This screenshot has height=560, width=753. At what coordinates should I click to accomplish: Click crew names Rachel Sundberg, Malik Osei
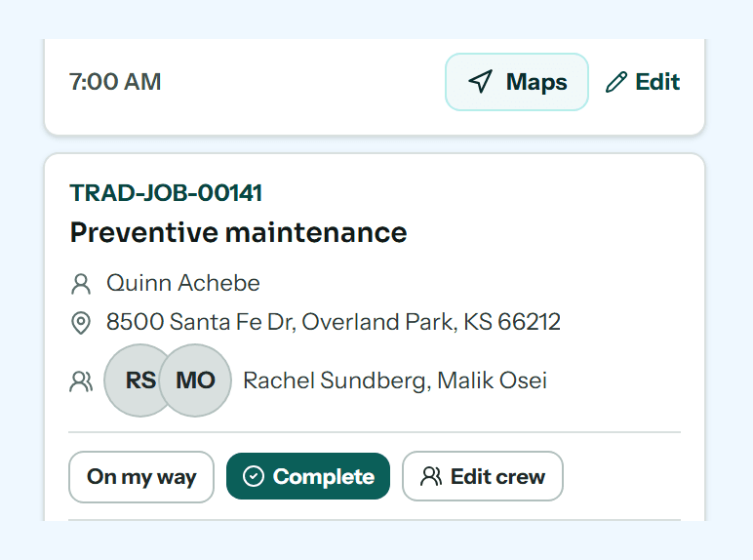click(395, 380)
